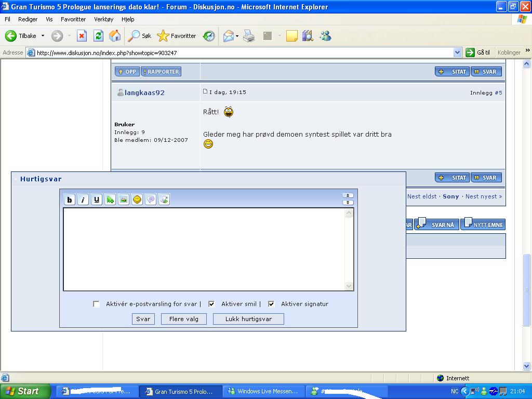
Task: Toggle Aktiver smil checkbox
Action: pyautogui.click(x=212, y=304)
